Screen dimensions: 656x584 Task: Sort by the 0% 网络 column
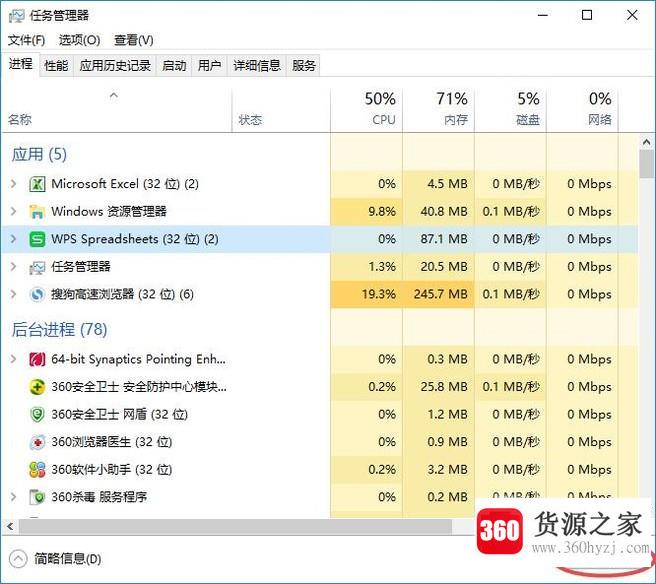[x=582, y=110]
